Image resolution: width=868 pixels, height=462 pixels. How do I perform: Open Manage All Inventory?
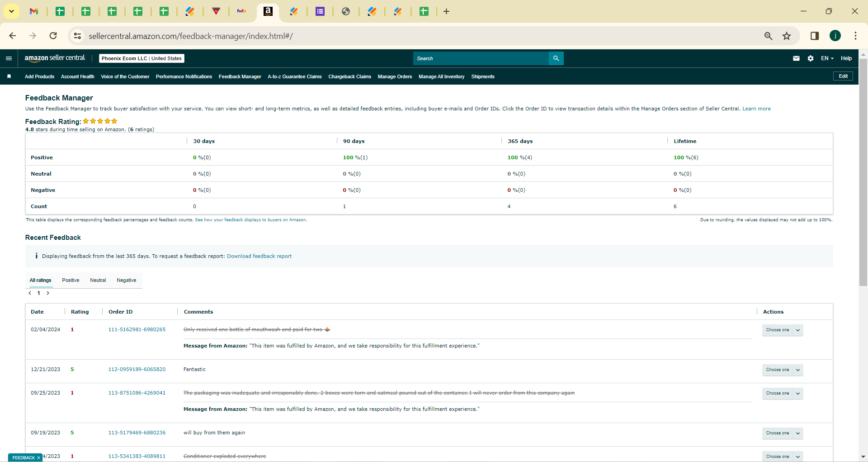(x=442, y=76)
